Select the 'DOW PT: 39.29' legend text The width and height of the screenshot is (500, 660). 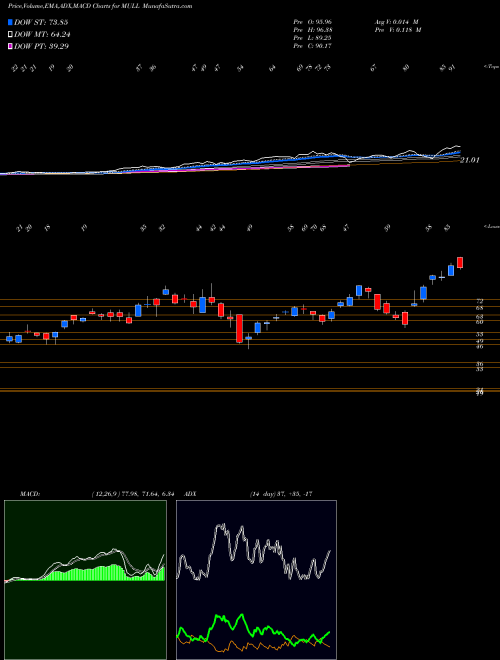click(41, 46)
